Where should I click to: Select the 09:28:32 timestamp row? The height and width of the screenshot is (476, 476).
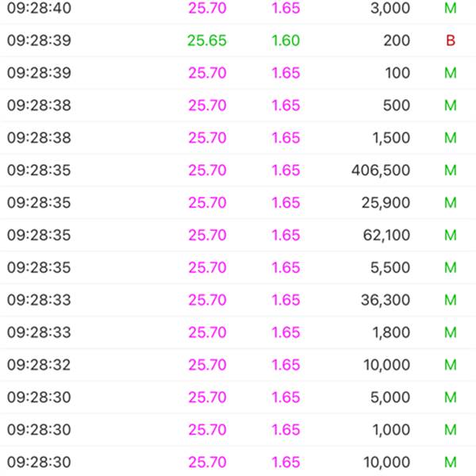238,365
